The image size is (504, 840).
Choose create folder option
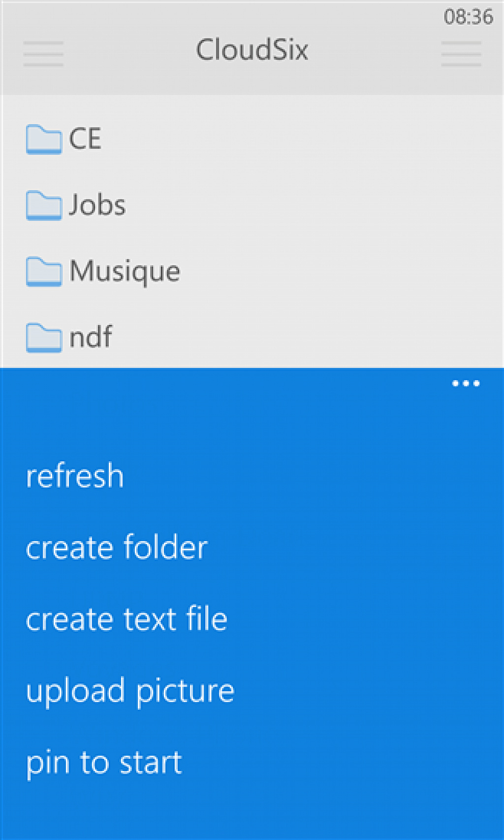tap(117, 547)
